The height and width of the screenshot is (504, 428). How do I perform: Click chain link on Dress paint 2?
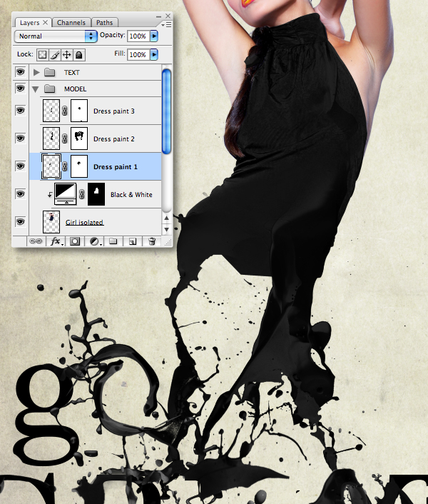(x=64, y=138)
